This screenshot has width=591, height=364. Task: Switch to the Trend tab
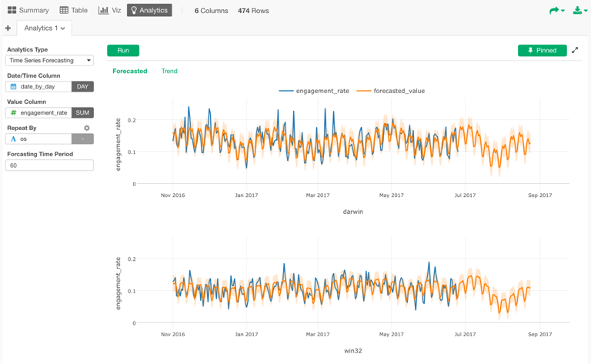(x=169, y=71)
